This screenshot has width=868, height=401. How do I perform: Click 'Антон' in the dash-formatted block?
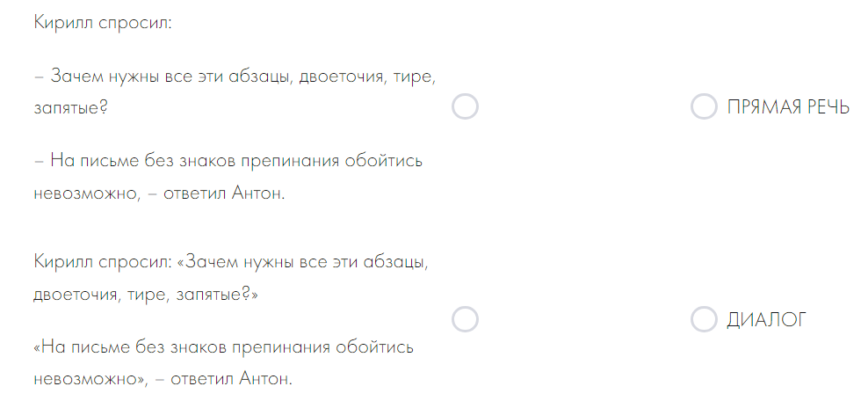click(x=258, y=193)
